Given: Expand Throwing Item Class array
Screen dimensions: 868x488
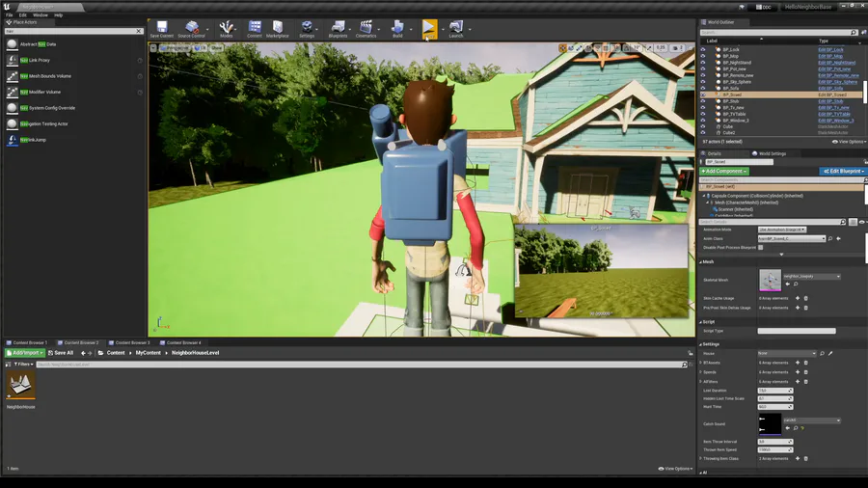Looking at the screenshot, I should tap(701, 459).
